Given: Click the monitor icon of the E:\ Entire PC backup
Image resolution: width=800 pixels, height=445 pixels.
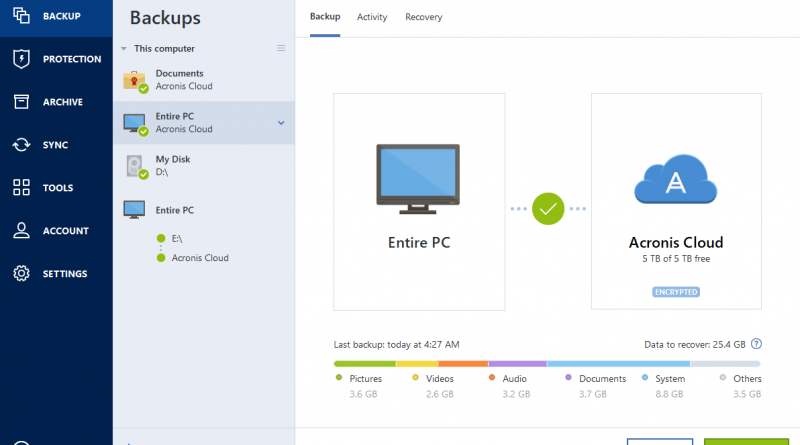Looking at the screenshot, I should coord(134,210).
